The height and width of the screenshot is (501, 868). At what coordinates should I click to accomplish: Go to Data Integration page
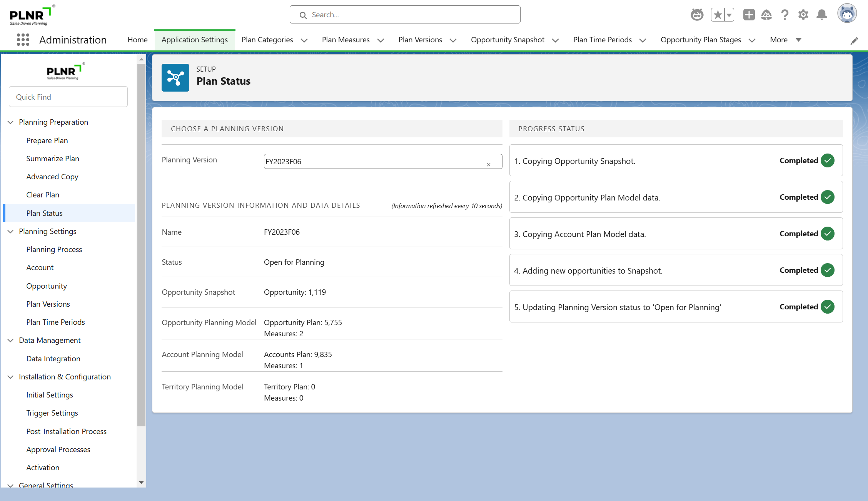[x=53, y=359]
